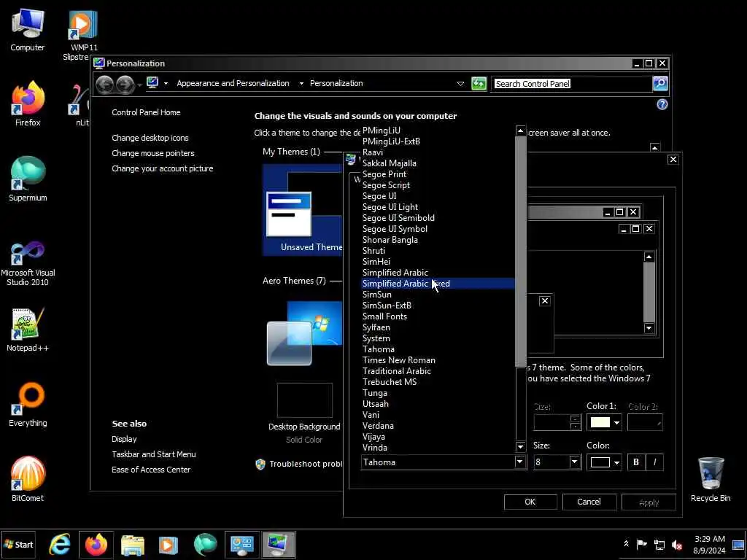The width and height of the screenshot is (747, 560).
Task: Open Control Panel Home link
Action: (x=146, y=112)
